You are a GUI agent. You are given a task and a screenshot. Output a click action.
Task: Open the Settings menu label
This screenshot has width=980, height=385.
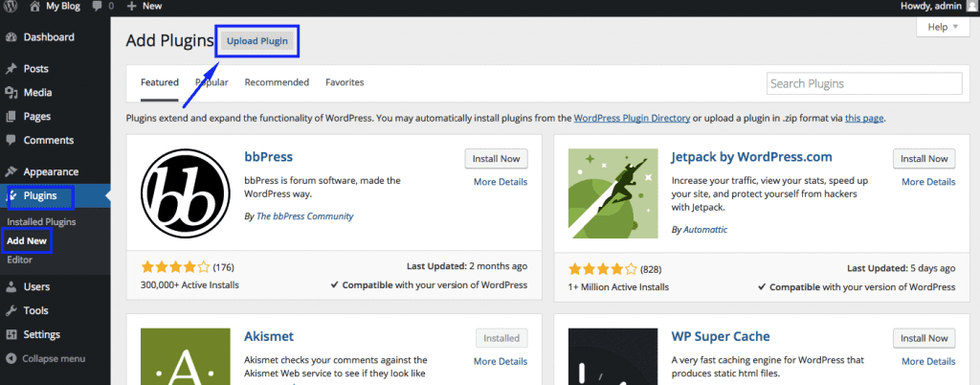tap(42, 334)
